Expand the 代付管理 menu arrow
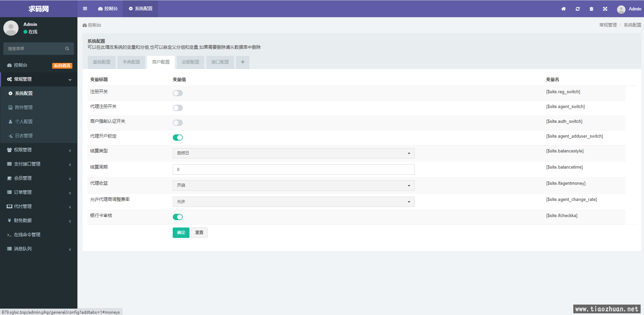 point(70,207)
